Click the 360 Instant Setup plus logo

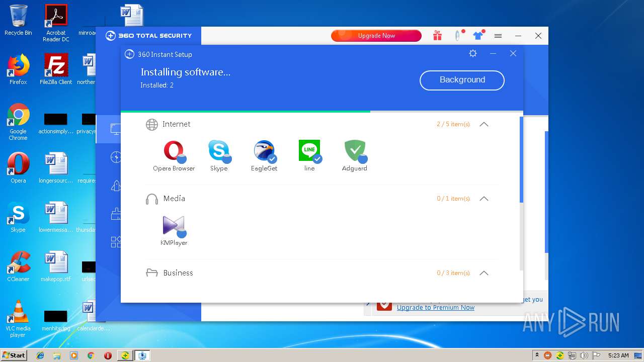pos(129,54)
